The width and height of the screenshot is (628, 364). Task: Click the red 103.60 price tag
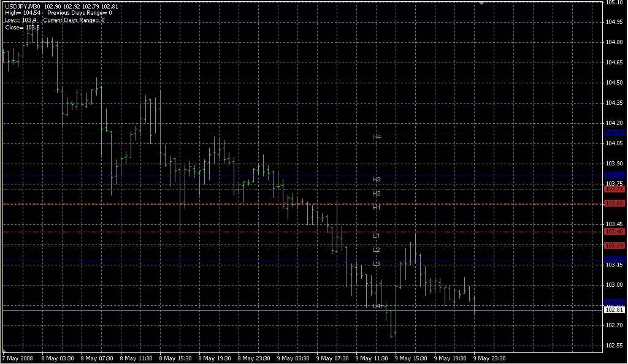(615, 203)
